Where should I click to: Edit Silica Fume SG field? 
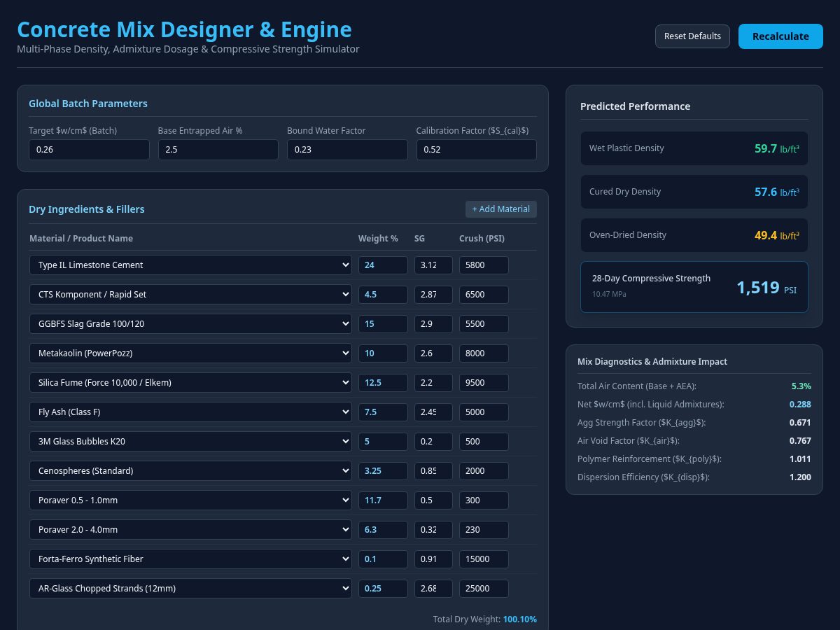[x=433, y=383]
